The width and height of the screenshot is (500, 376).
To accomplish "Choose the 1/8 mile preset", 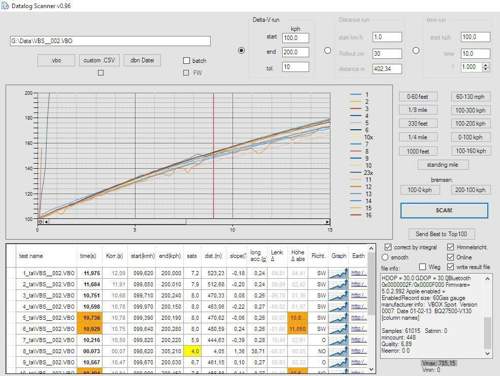I will [x=418, y=110].
